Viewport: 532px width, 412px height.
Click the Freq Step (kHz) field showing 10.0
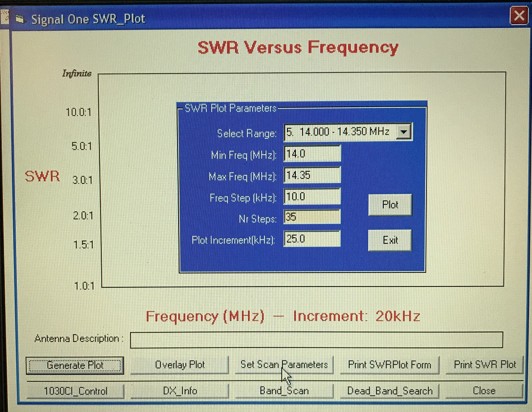pyautogui.click(x=312, y=196)
